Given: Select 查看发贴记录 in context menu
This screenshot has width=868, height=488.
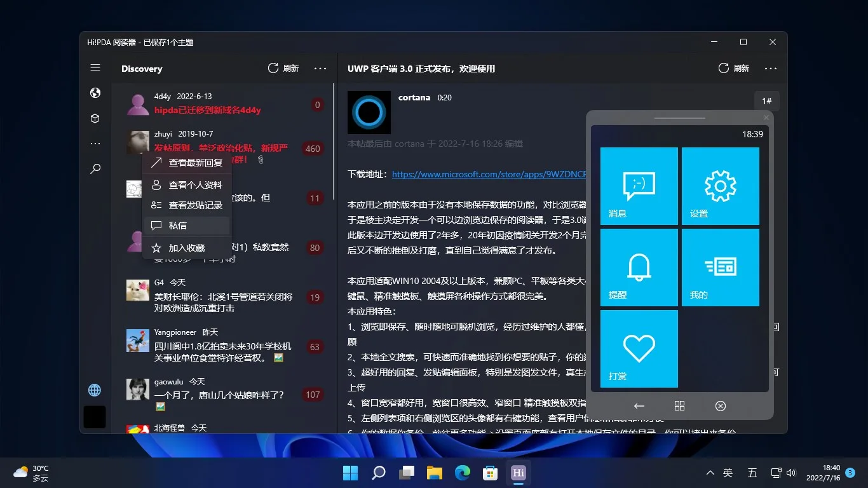Looking at the screenshot, I should coord(187,205).
